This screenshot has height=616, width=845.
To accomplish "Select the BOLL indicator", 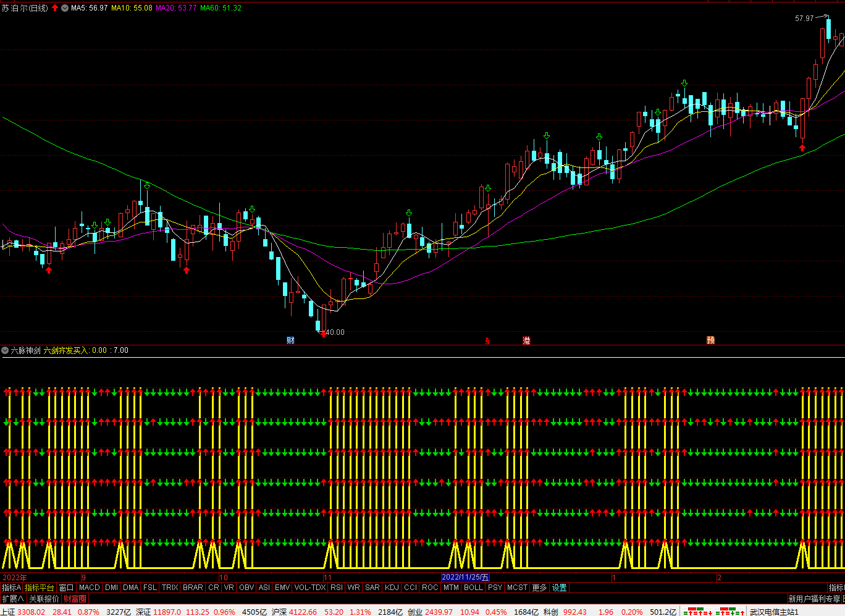I will pyautogui.click(x=473, y=588).
